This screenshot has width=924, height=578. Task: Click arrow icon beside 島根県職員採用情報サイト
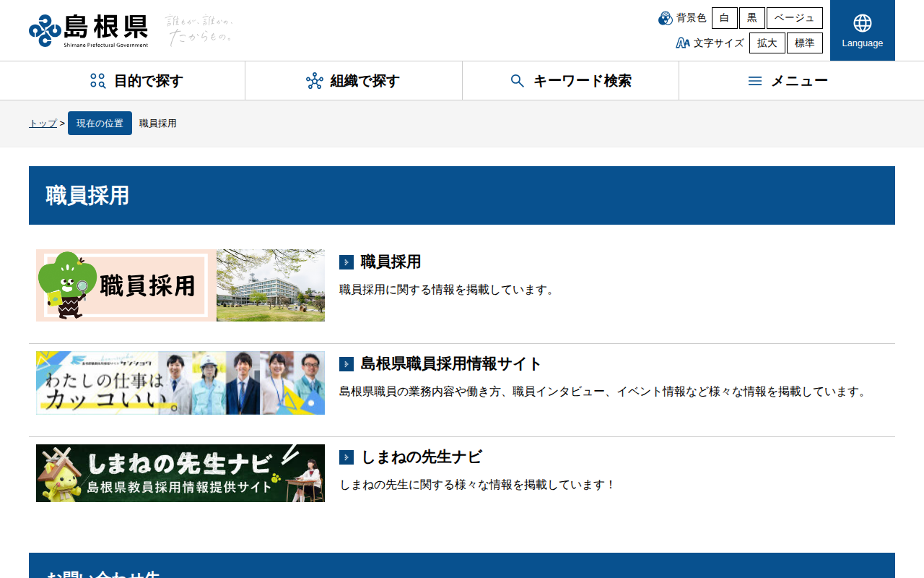346,364
